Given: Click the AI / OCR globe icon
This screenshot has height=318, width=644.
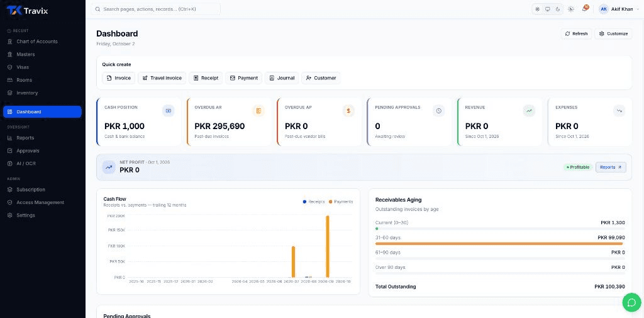Looking at the screenshot, I should (x=10, y=163).
